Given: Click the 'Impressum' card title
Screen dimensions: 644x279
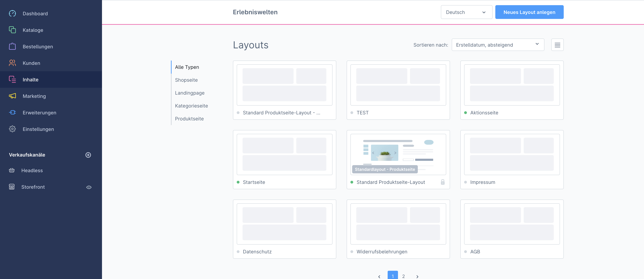Looking at the screenshot, I should click(x=483, y=182).
